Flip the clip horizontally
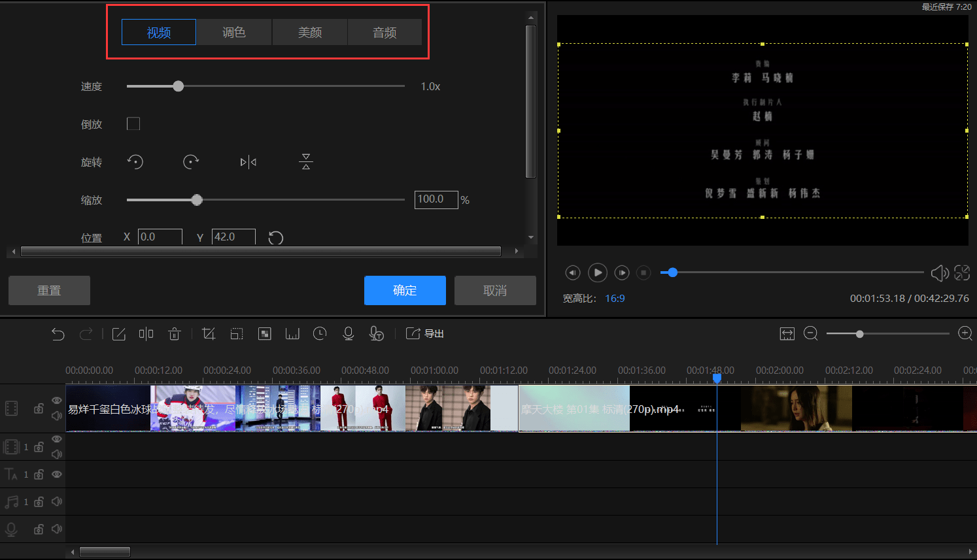This screenshot has height=560, width=977. click(249, 162)
